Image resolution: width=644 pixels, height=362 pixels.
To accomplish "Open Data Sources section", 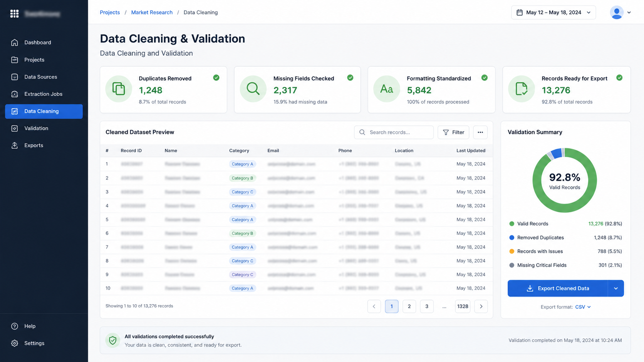I will [44, 77].
